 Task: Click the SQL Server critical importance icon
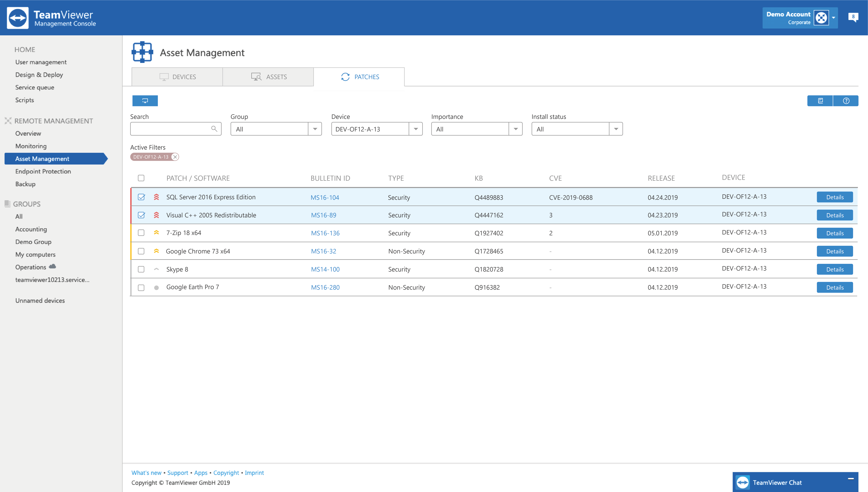click(156, 197)
